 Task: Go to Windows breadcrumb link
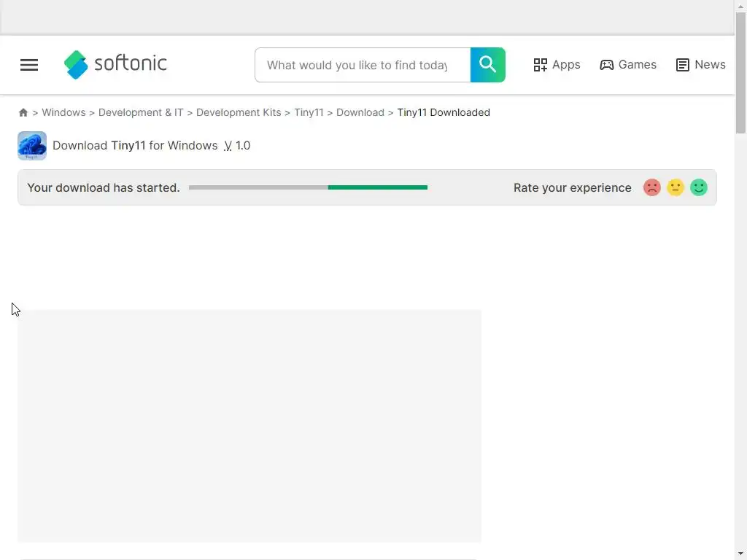pos(64,112)
